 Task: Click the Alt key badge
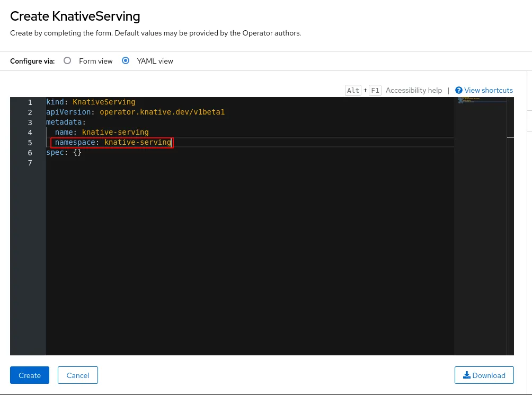pyautogui.click(x=353, y=91)
